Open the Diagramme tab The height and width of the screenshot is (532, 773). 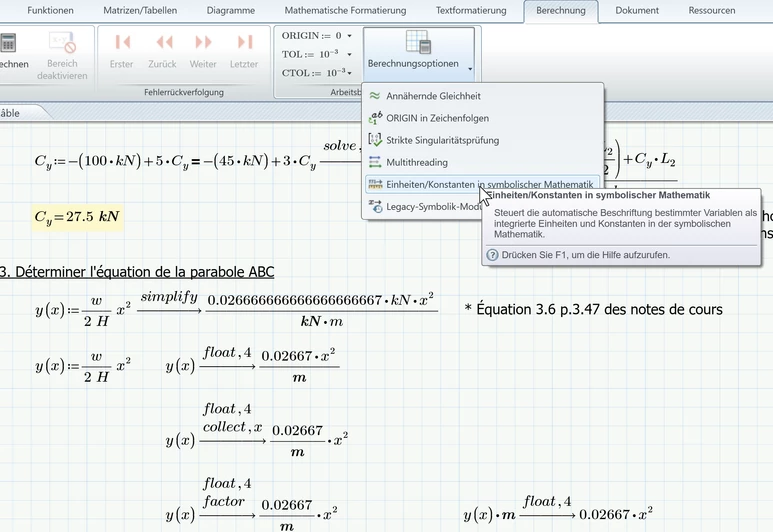231,10
